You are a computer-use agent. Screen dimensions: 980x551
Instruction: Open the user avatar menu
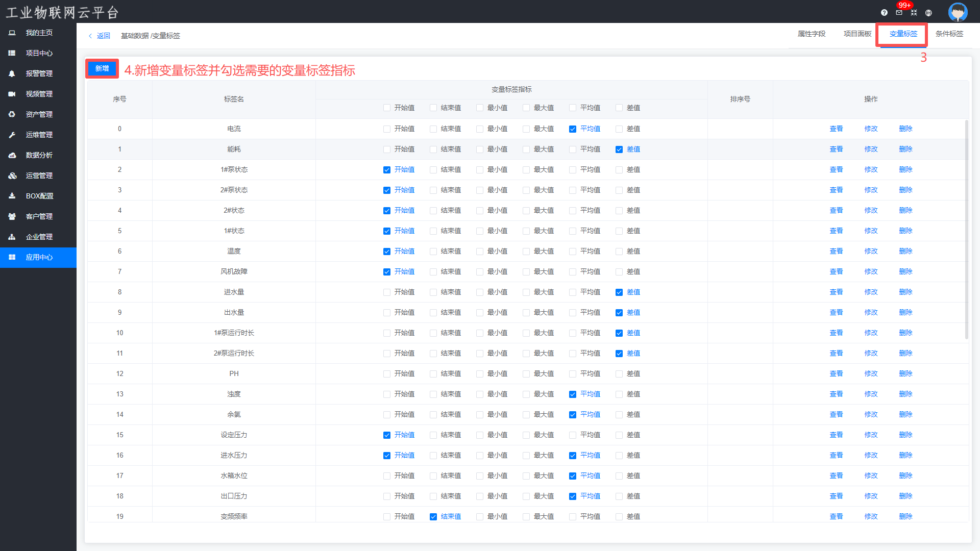point(958,12)
